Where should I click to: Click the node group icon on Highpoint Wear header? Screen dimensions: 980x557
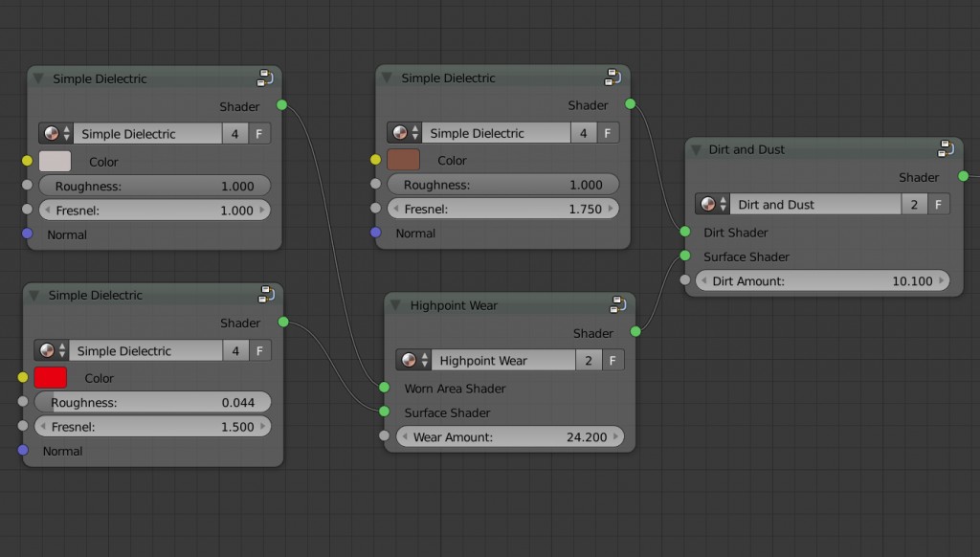(617, 305)
